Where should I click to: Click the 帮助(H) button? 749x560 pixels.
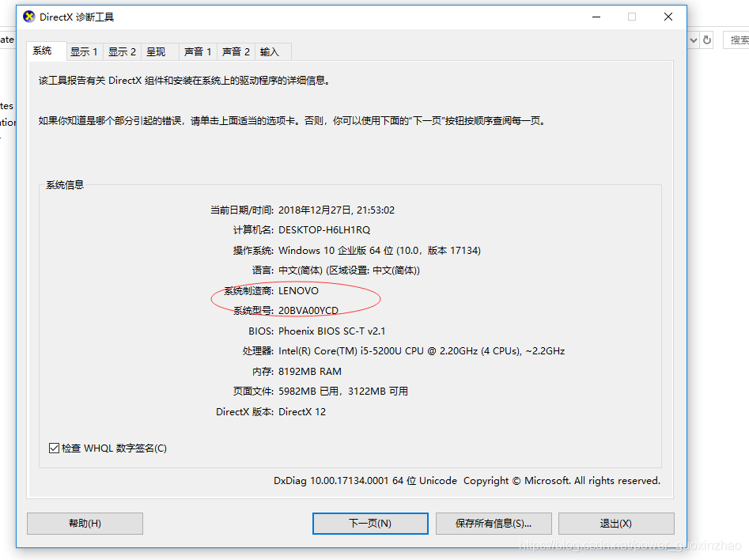85,523
